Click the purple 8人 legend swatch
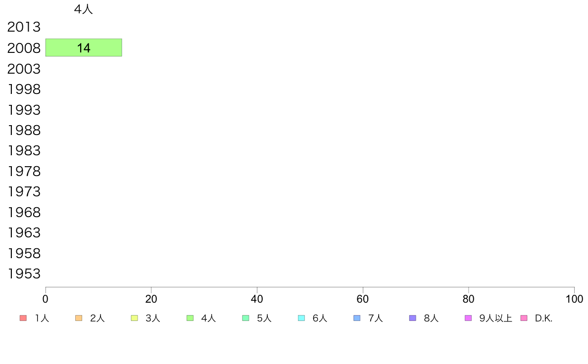The height and width of the screenshot is (364, 588). click(413, 318)
